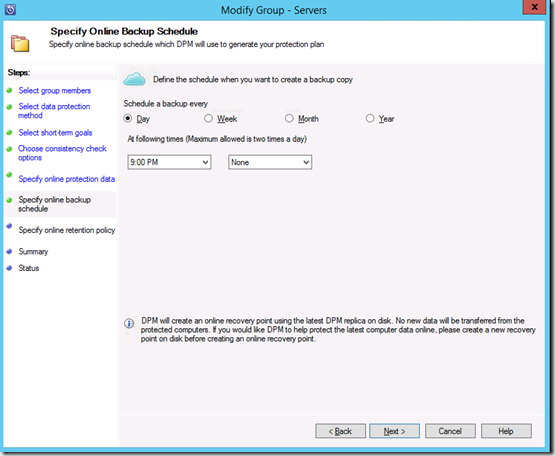Click blue bullet beside Status step
Image resolution: width=555 pixels, height=456 pixels.
pos(10,268)
